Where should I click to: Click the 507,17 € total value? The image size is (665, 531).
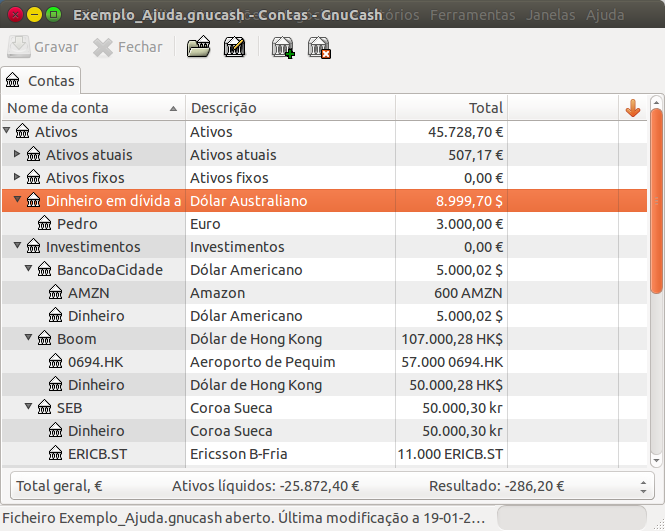(476, 155)
